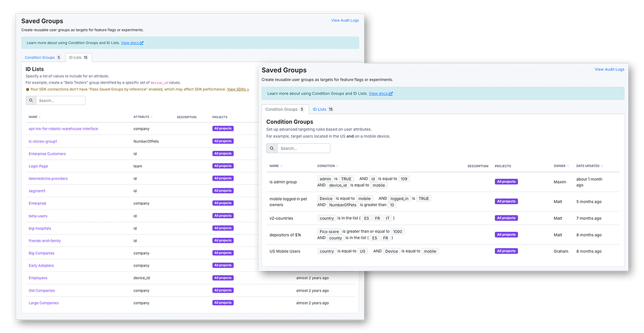
Task: Click All projects badge in Login Page row
Action: pos(223,166)
